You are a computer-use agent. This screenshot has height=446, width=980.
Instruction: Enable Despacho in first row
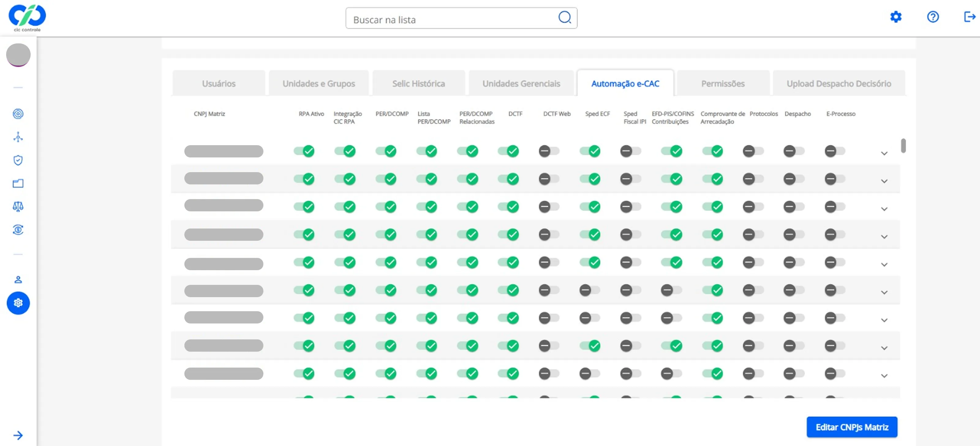[x=794, y=151]
